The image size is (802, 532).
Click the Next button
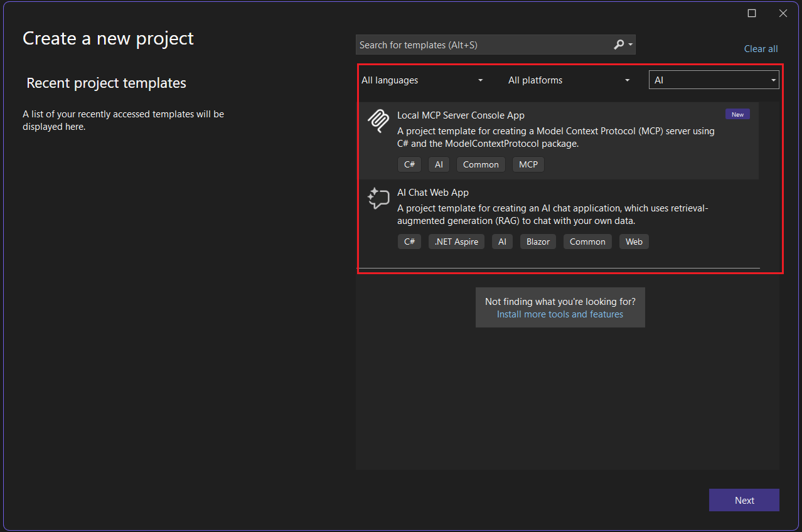pyautogui.click(x=744, y=500)
